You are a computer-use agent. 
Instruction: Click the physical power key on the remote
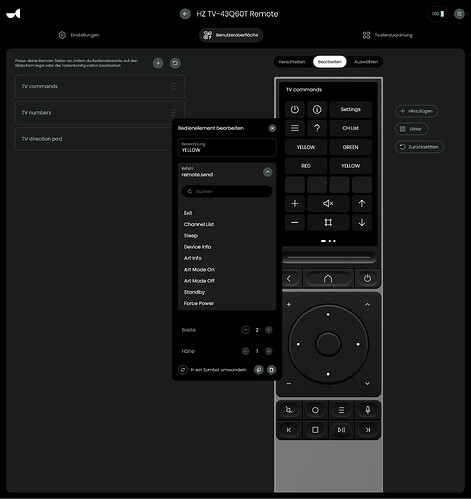(x=367, y=279)
